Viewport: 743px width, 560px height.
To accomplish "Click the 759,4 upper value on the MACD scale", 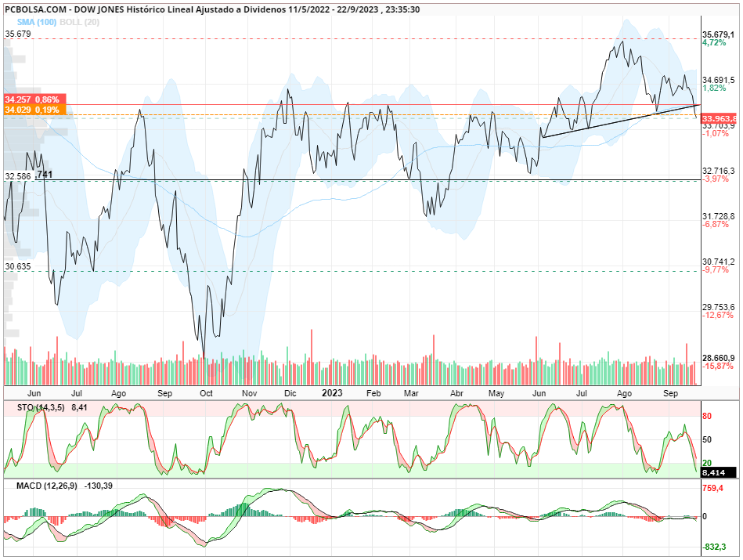I will (712, 488).
